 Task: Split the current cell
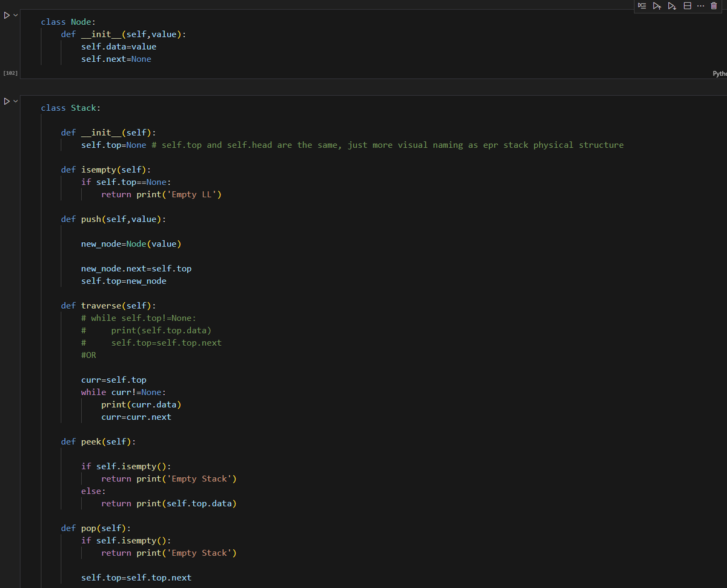click(x=687, y=6)
